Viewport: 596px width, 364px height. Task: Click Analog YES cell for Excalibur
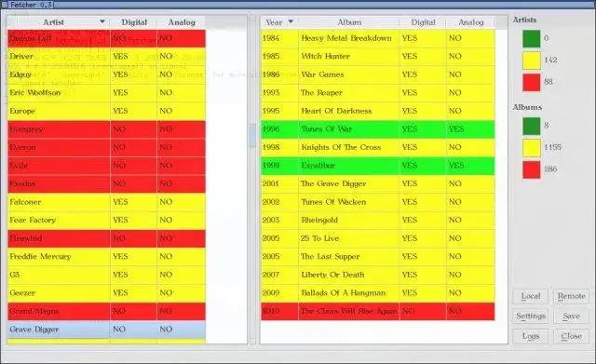point(470,166)
